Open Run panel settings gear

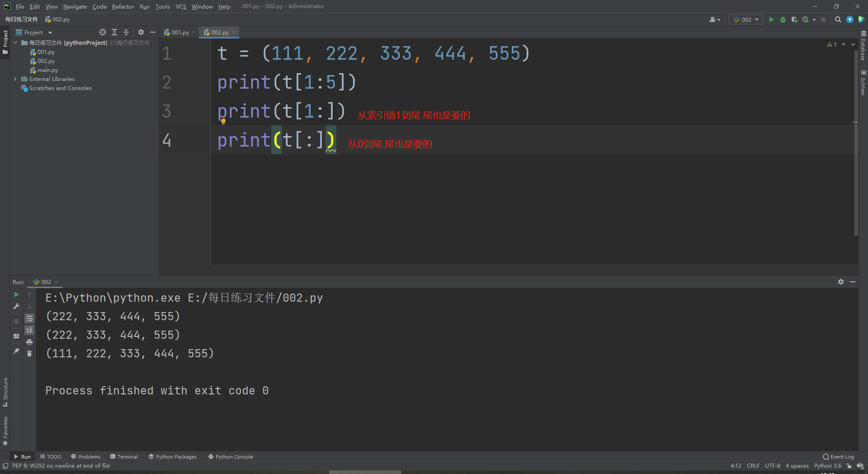click(x=841, y=282)
